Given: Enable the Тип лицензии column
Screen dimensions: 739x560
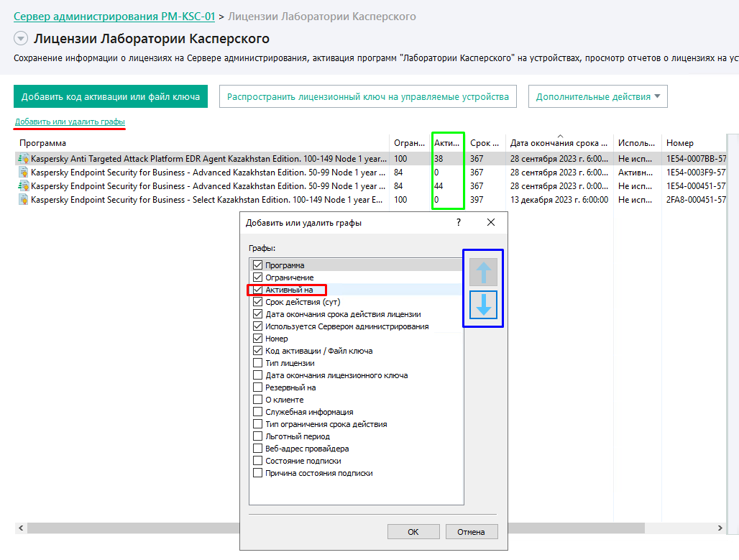Looking at the screenshot, I should pos(258,363).
